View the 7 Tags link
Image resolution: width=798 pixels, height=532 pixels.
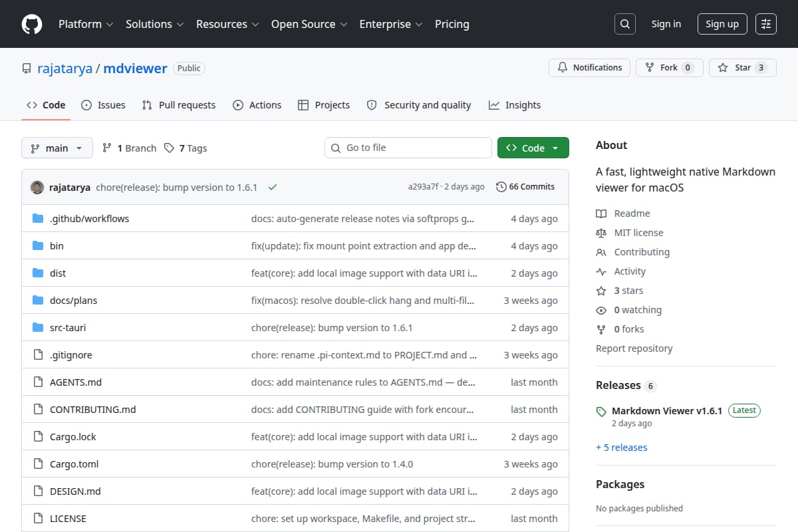tap(186, 148)
